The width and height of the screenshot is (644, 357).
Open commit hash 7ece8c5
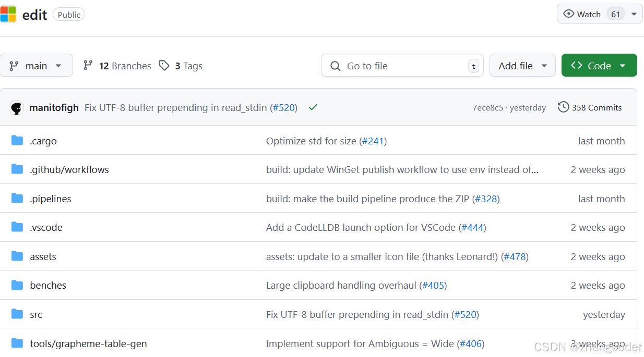pyautogui.click(x=488, y=108)
